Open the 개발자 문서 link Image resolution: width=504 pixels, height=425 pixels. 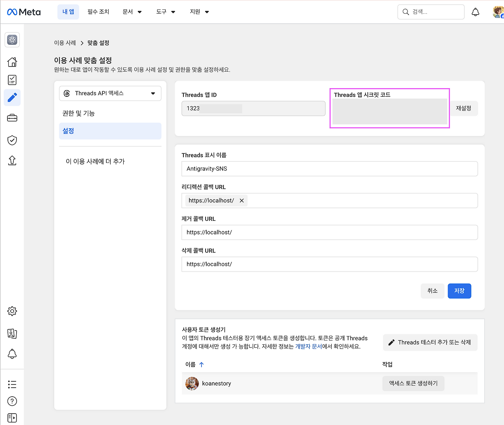click(x=309, y=347)
